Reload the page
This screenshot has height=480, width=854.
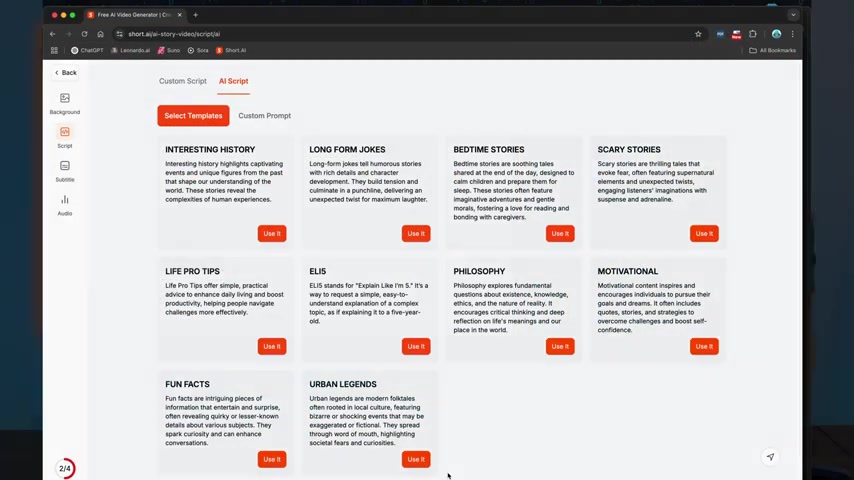click(84, 34)
